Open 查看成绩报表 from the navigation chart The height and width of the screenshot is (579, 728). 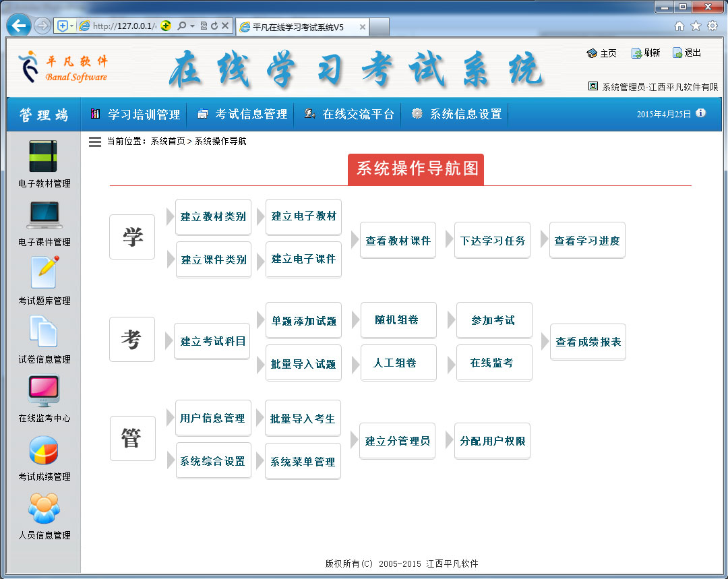click(588, 342)
